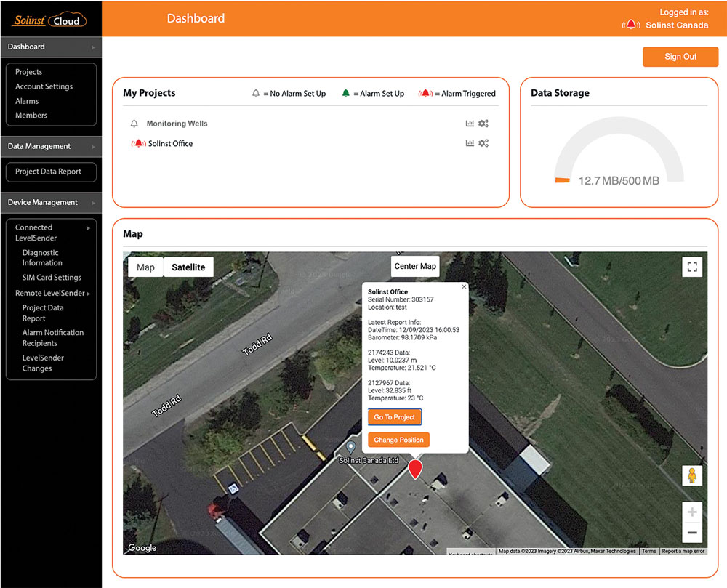Click chart icon for Solinst Office project
The image size is (727, 588).
470,143
